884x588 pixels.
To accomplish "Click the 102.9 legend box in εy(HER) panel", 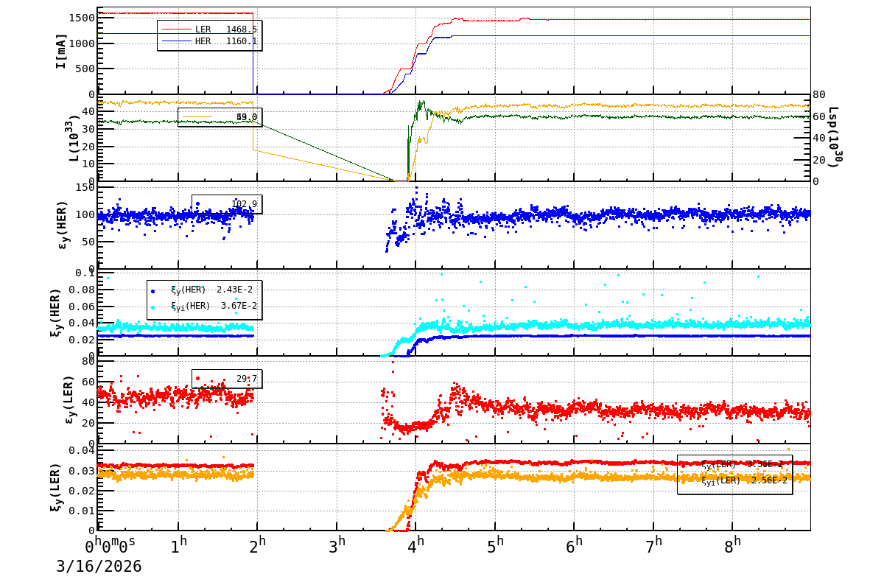I will pos(226,204).
